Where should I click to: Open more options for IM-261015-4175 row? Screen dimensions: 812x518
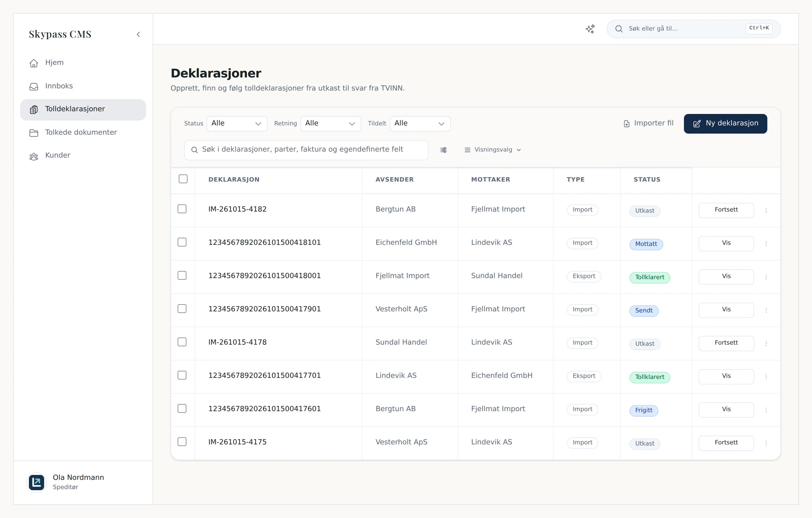pyautogui.click(x=766, y=443)
